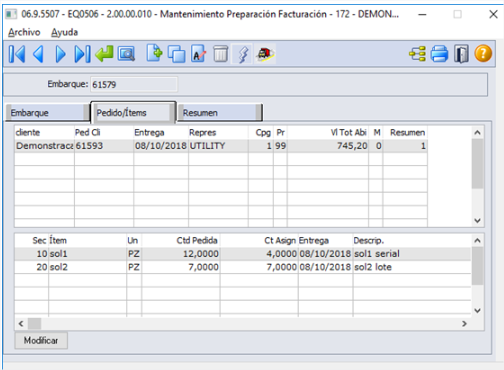Click the sol1 serial description cell

click(x=412, y=254)
